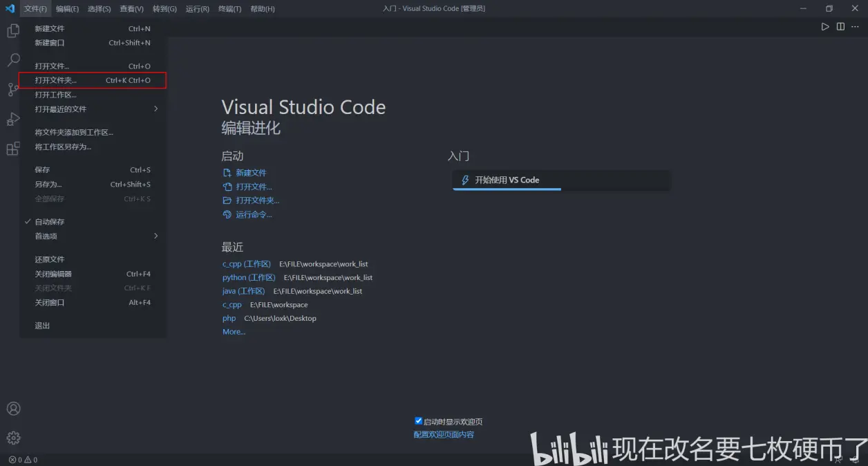Image resolution: width=868 pixels, height=466 pixels.
Task: Open the 开始使用 VS Code walkthrough
Action: pyautogui.click(x=561, y=180)
